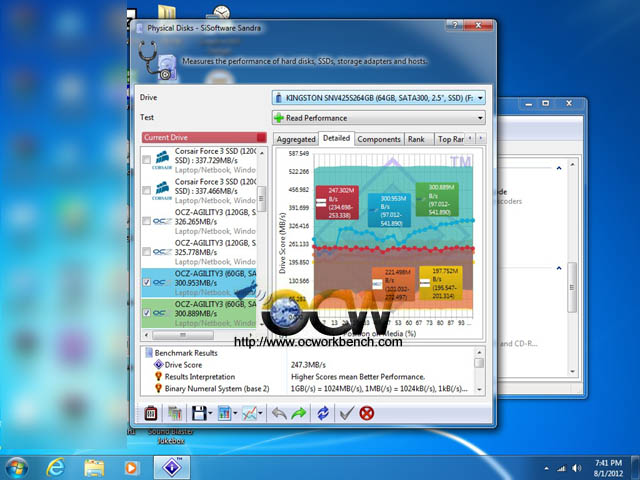Click the blue 300.953MB/s chart label
Screen dimensions: 640x480
(389, 211)
